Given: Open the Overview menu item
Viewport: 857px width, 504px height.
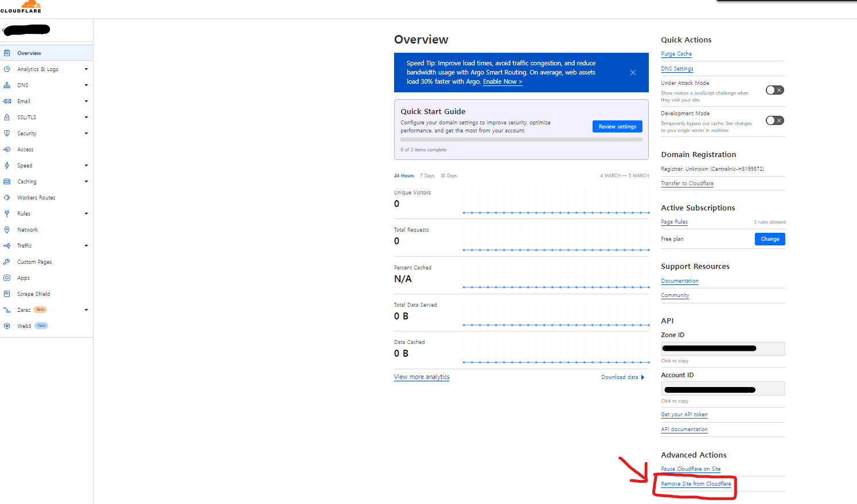Looking at the screenshot, I should pyautogui.click(x=46, y=53).
